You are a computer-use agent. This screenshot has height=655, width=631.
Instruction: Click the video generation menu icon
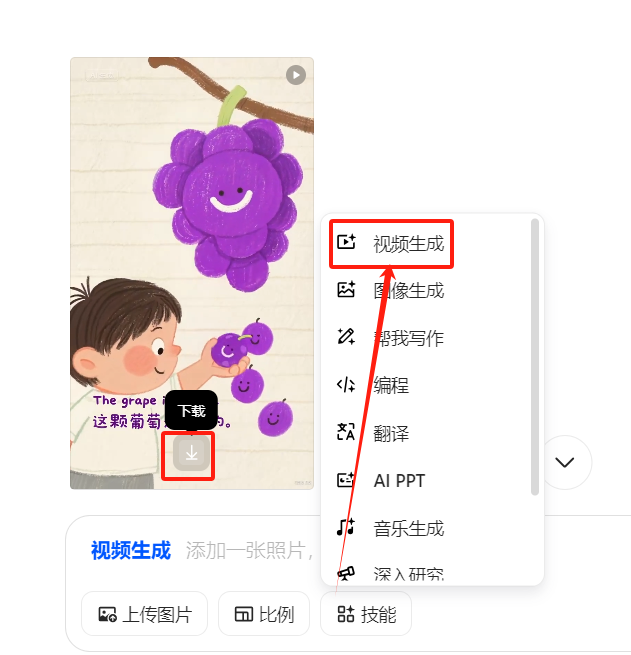(x=346, y=242)
